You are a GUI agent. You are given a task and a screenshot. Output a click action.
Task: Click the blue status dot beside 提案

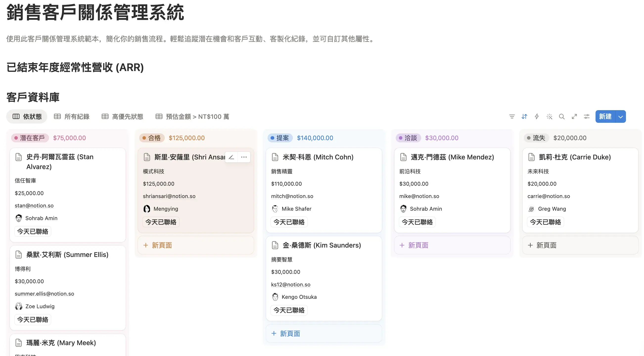(273, 138)
